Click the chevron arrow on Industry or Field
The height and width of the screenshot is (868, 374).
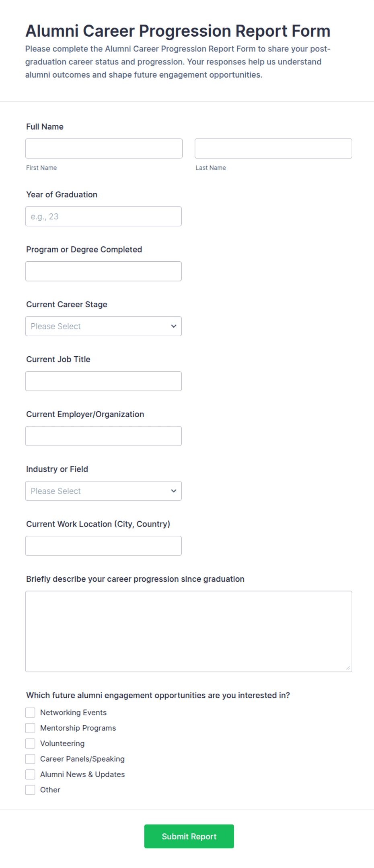coord(174,491)
